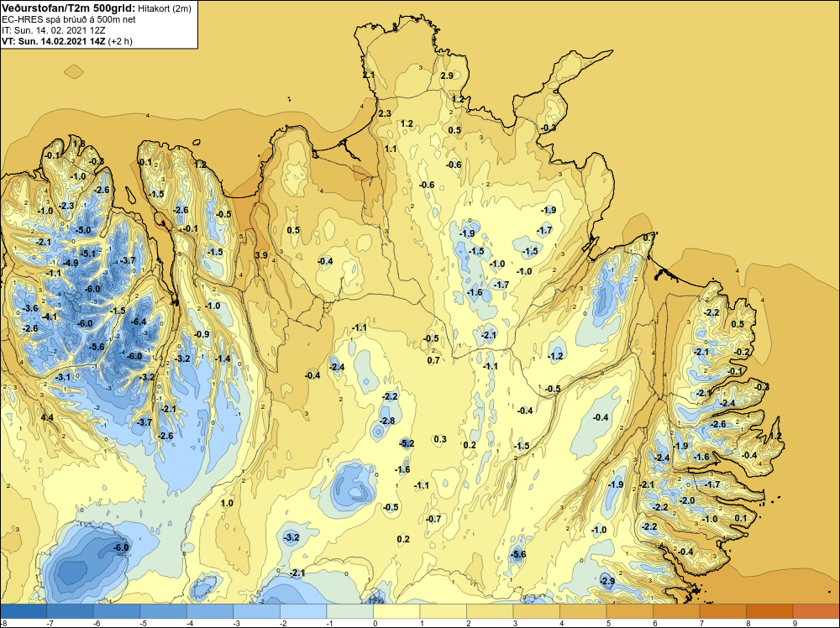
Task: Click the initial time 'IT: Sun. 14. 02. 2021 12Z'
Action: click(54, 30)
